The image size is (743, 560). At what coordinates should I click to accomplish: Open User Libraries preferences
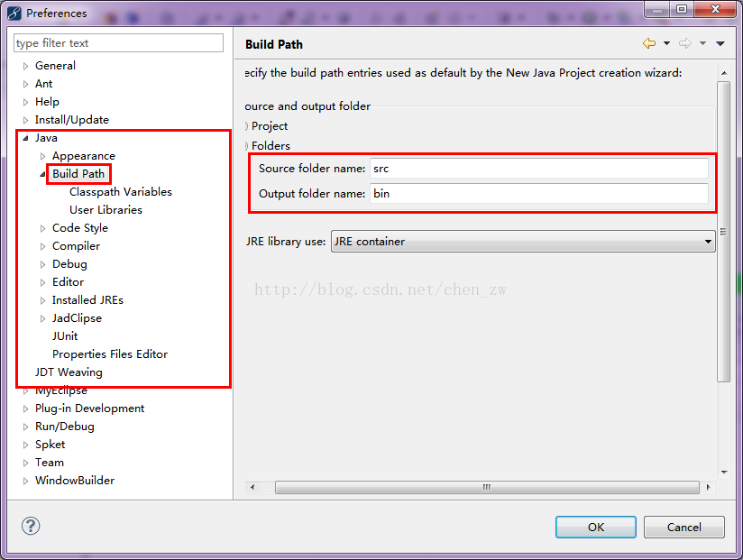pos(105,209)
